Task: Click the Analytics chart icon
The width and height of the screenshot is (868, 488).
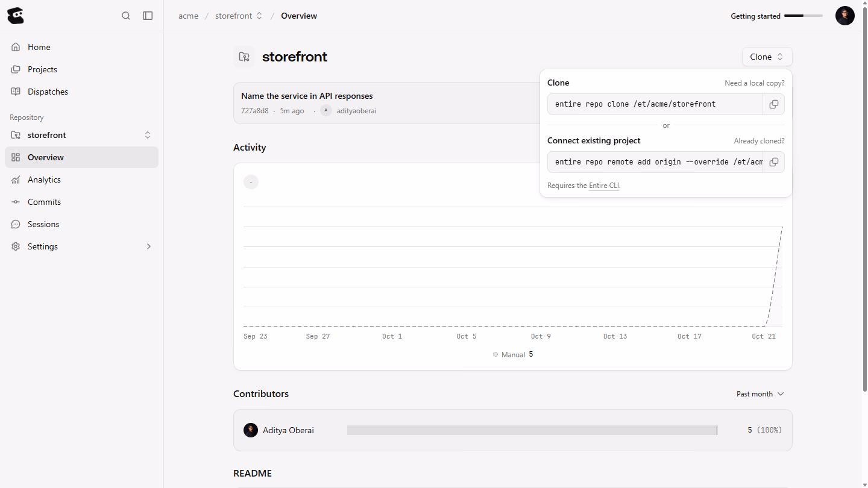Action: point(16,180)
